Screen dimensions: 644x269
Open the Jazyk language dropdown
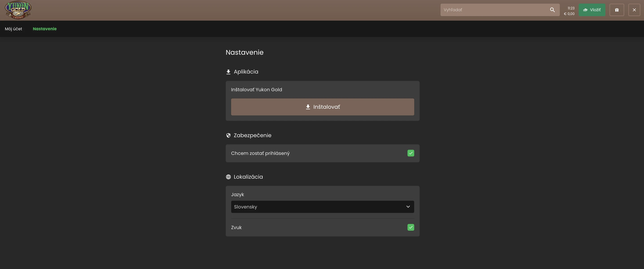[x=322, y=207]
